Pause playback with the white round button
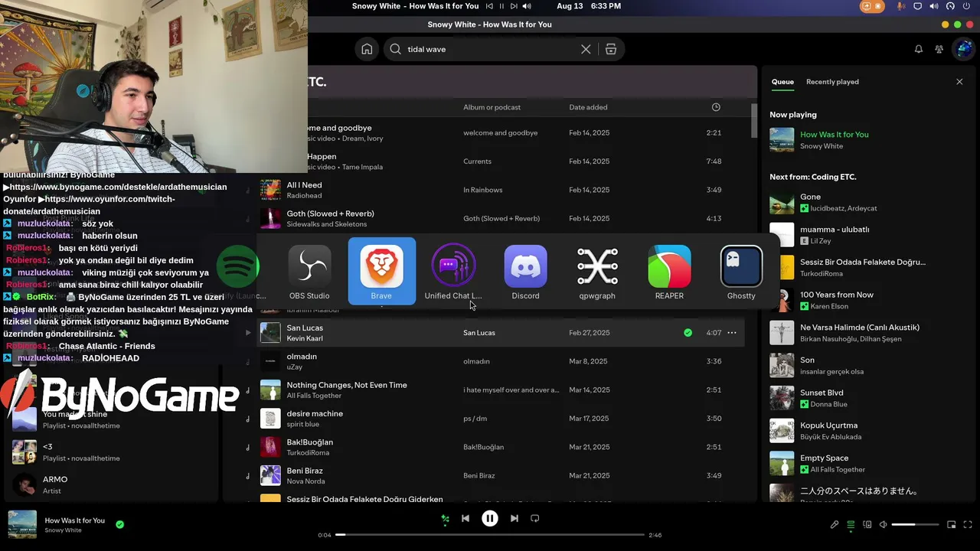 click(x=490, y=518)
